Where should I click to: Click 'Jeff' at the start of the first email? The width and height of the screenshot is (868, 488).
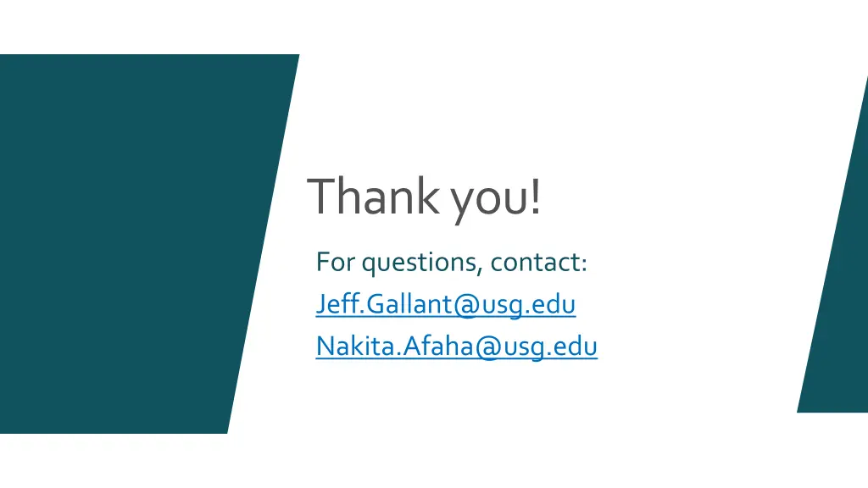point(337,304)
